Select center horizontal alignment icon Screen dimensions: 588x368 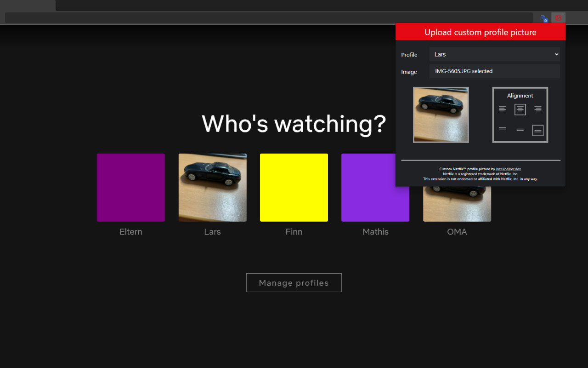click(x=520, y=109)
